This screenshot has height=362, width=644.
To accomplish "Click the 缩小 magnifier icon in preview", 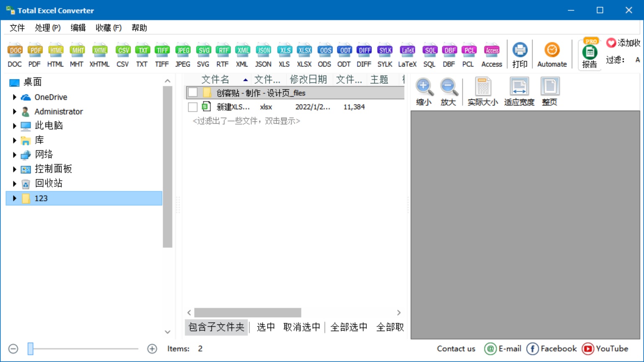I will tap(424, 92).
